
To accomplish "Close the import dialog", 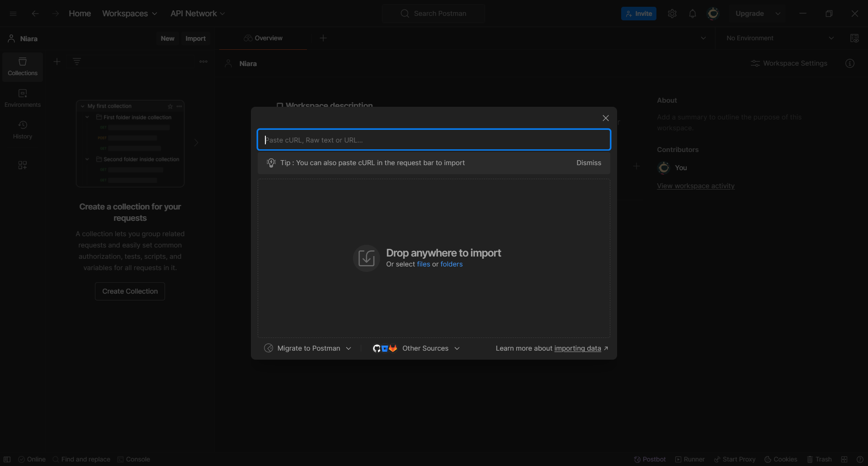I will [606, 118].
